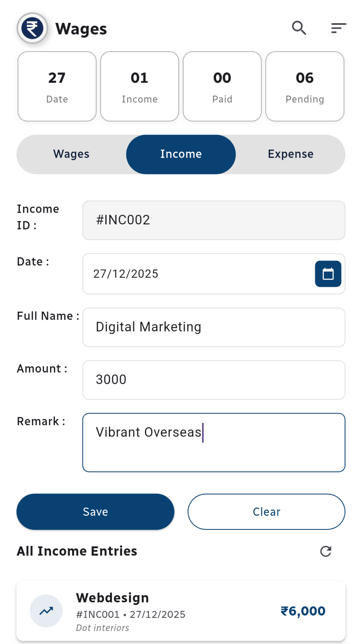Open the sort filter icon
Viewport: 362px width, 644px height.
coord(338,28)
